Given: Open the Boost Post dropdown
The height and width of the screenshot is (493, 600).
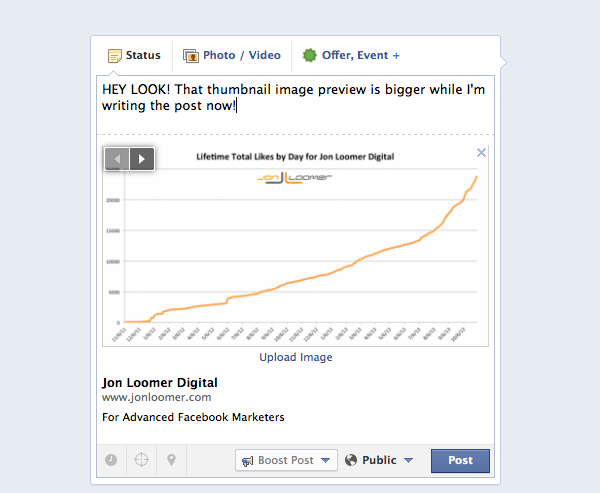Looking at the screenshot, I should pos(286,460).
